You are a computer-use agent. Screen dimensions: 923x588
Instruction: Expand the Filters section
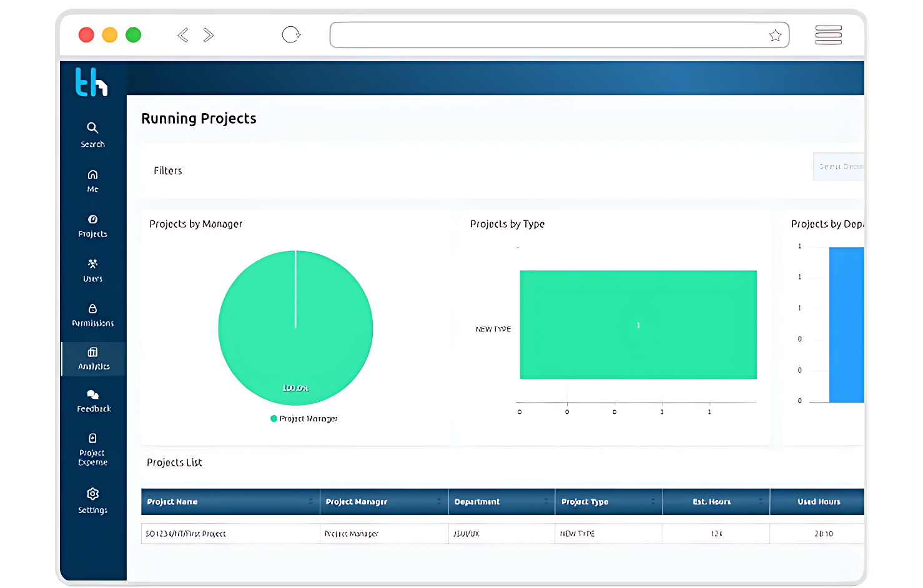[x=168, y=171]
